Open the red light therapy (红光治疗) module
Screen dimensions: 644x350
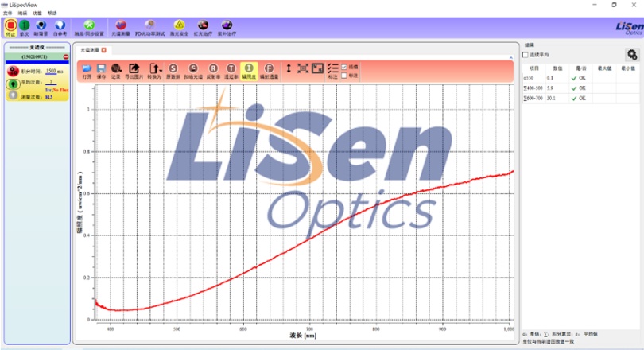tap(203, 28)
